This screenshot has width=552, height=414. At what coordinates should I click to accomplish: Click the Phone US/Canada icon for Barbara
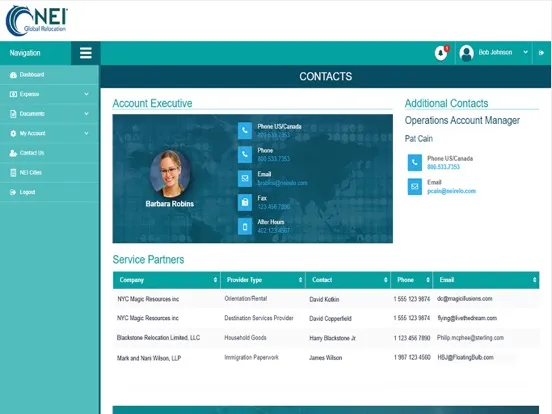(x=245, y=131)
